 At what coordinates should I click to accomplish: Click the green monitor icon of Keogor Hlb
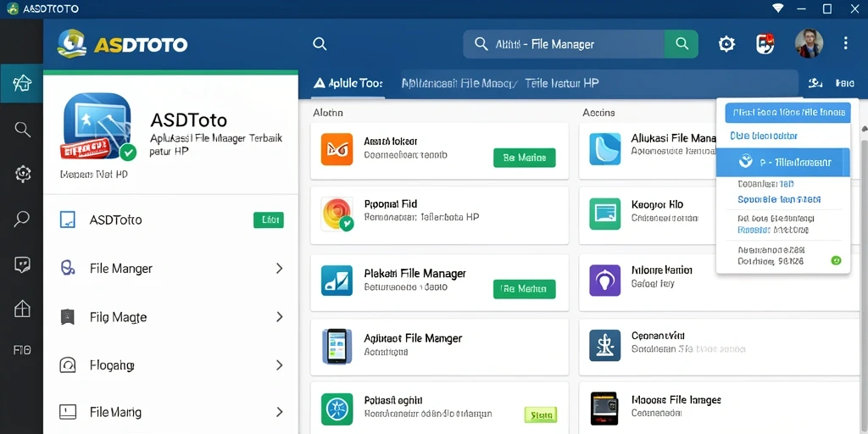(605, 214)
